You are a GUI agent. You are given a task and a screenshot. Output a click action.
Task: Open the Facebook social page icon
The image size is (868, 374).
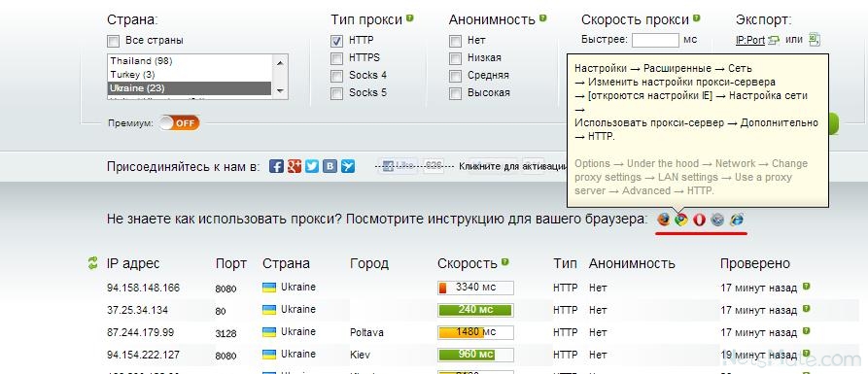click(276, 166)
